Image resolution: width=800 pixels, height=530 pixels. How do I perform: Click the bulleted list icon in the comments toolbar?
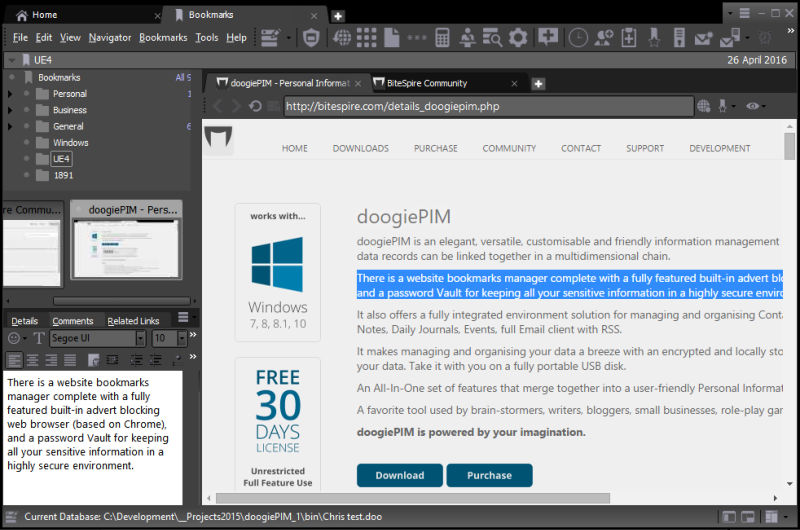tap(136, 360)
